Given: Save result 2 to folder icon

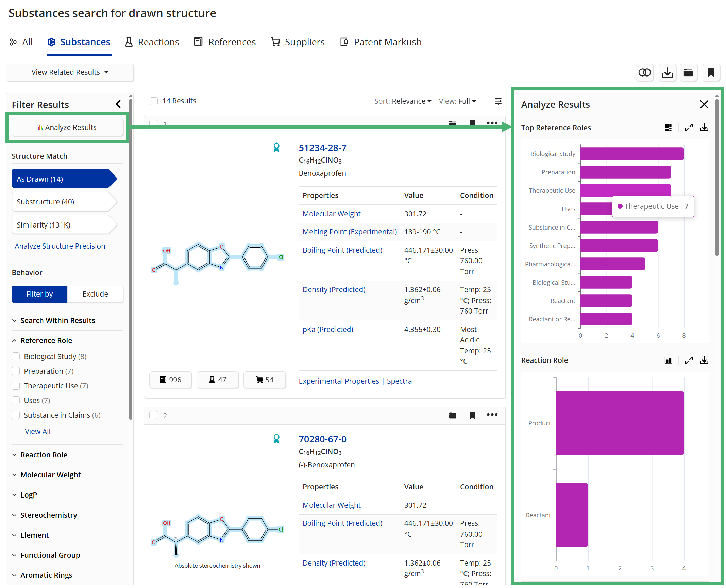Looking at the screenshot, I should click(453, 415).
